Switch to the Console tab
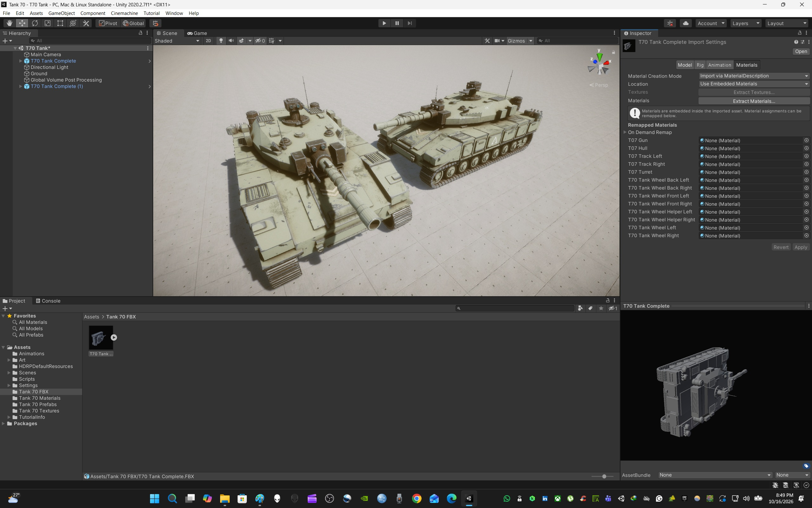Viewport: 812px width, 508px height. (48, 301)
